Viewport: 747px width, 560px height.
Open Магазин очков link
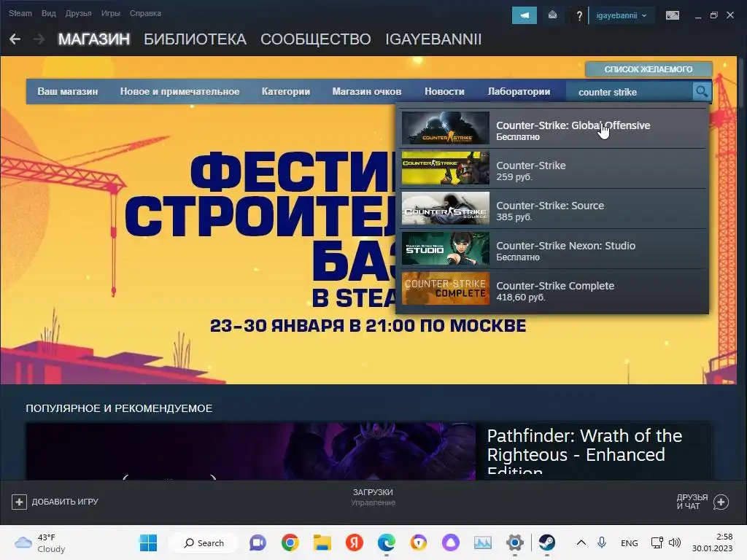(367, 91)
